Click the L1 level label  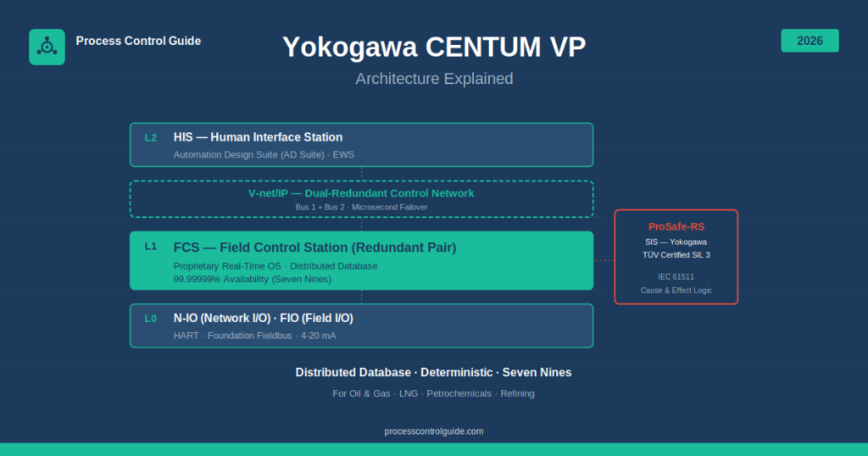151,247
